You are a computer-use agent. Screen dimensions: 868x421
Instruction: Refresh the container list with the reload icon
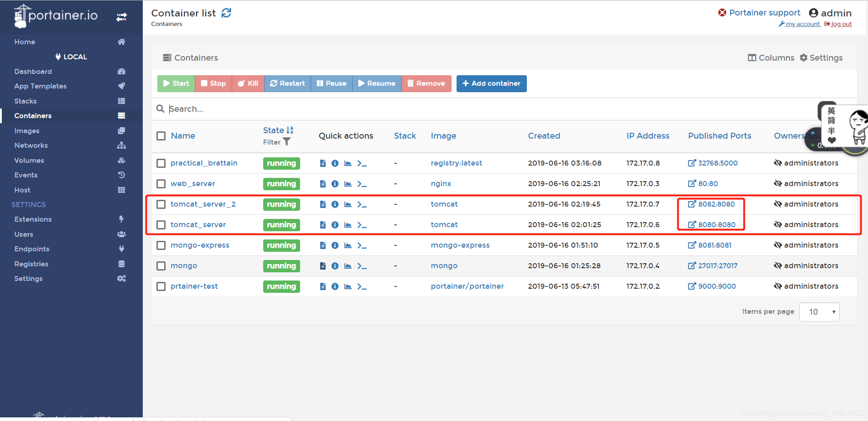pyautogui.click(x=226, y=13)
